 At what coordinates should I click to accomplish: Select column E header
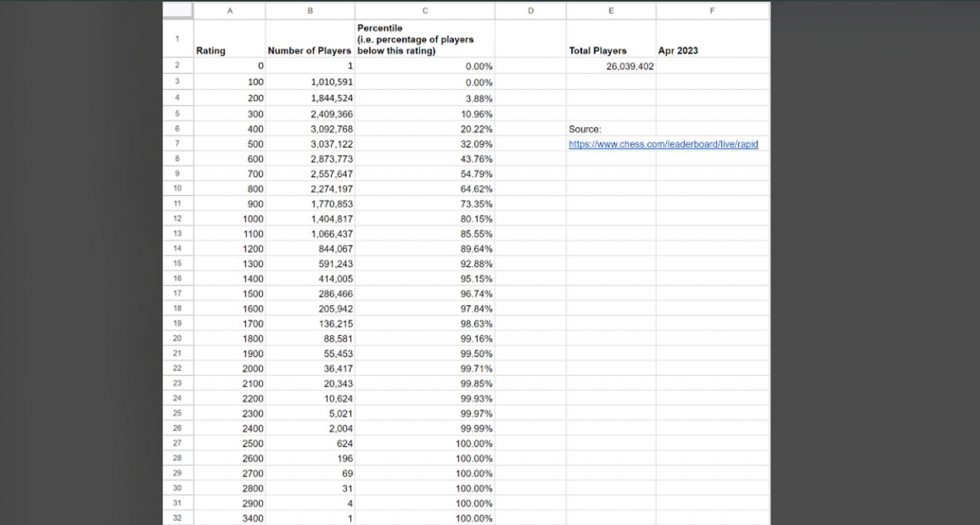click(x=610, y=11)
